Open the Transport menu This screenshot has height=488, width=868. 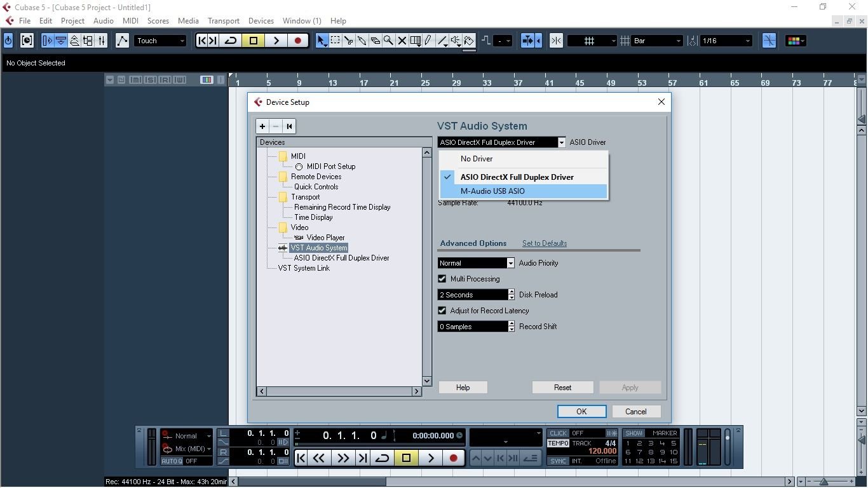click(224, 21)
